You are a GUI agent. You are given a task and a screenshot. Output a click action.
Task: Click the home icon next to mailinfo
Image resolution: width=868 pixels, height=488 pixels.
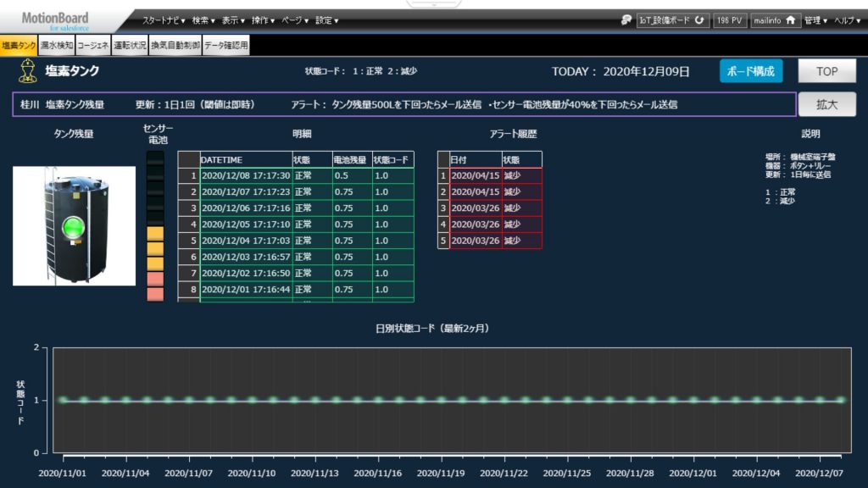tap(792, 20)
